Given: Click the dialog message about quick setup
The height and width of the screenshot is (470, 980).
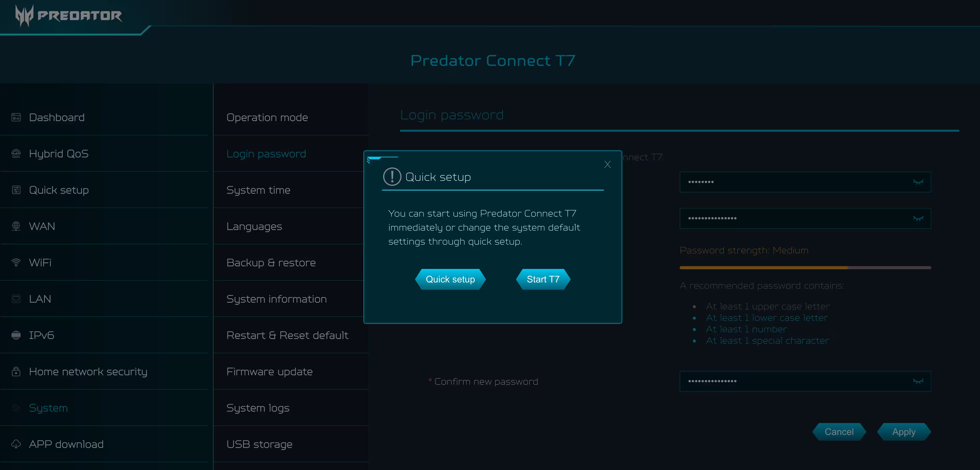Looking at the screenshot, I should [x=484, y=227].
